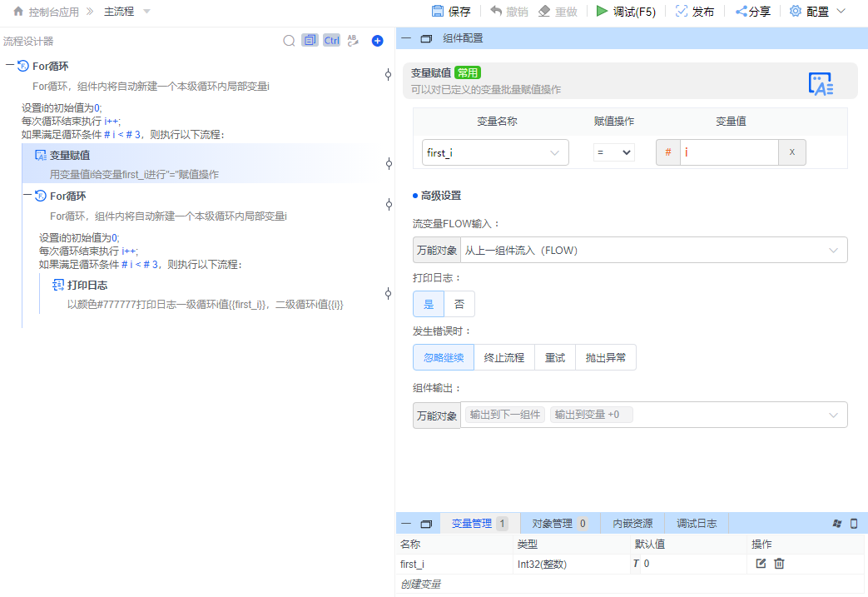
Task: Edit the first_i variable
Action: point(761,563)
